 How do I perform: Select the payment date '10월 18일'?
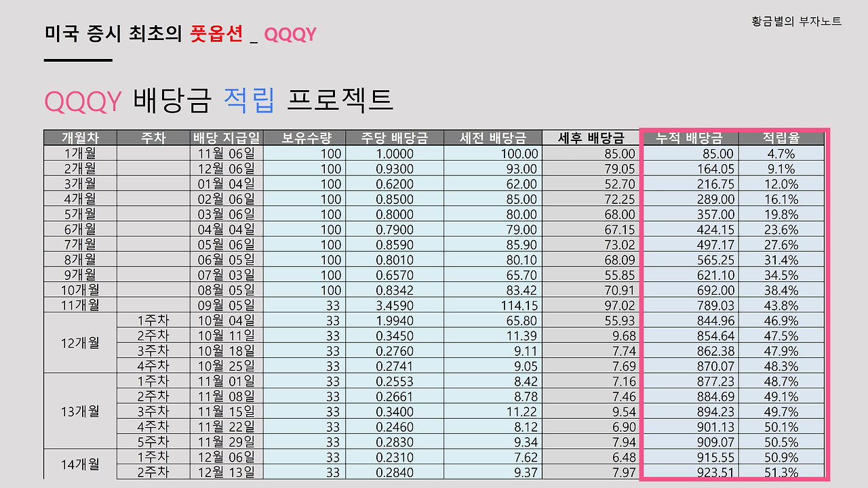click(226, 351)
